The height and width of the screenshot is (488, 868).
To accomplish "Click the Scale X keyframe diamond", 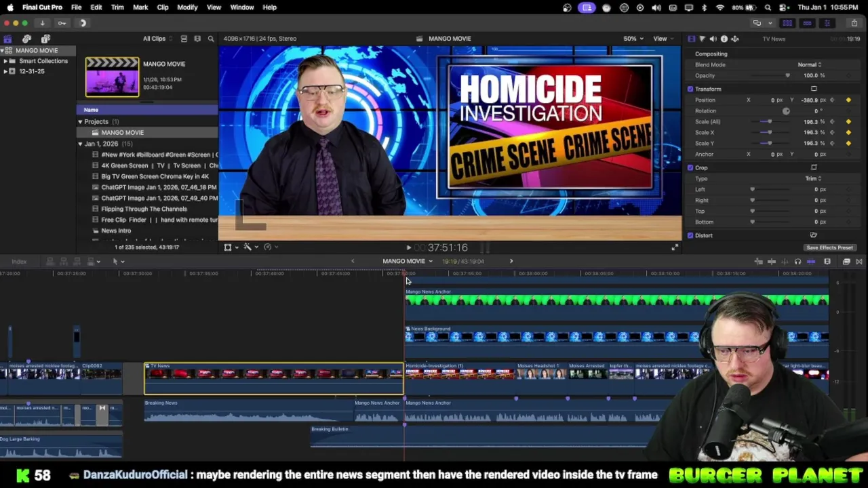I will pyautogui.click(x=848, y=132).
